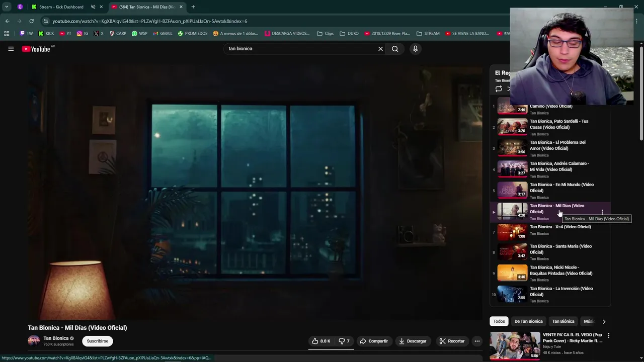
Task: Open the three-dot more actions menu below video
Action: 477,341
